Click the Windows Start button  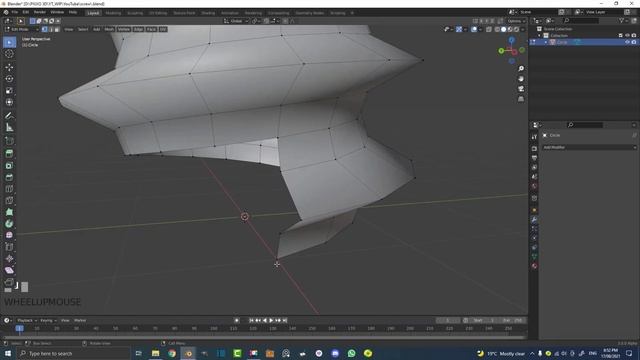pyautogui.click(x=8, y=353)
